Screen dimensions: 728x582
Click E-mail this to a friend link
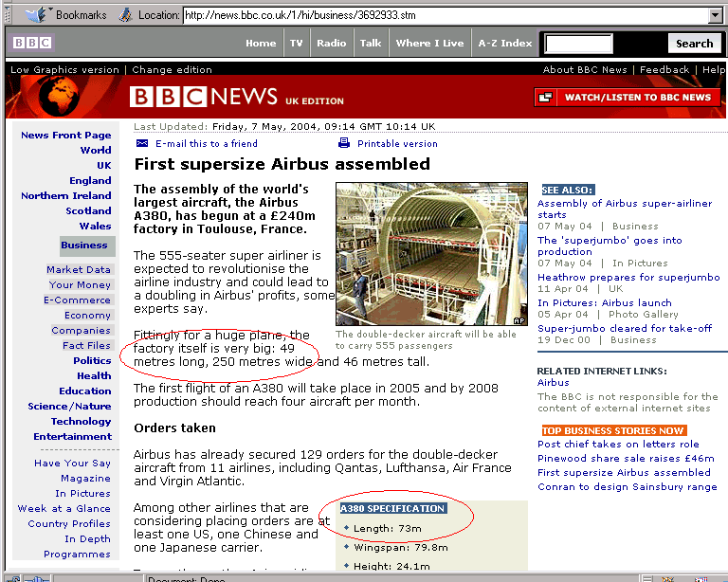(206, 144)
